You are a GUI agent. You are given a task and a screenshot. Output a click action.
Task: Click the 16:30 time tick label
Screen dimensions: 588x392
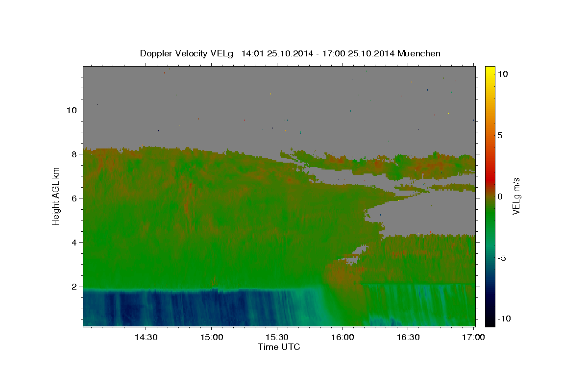click(408, 338)
